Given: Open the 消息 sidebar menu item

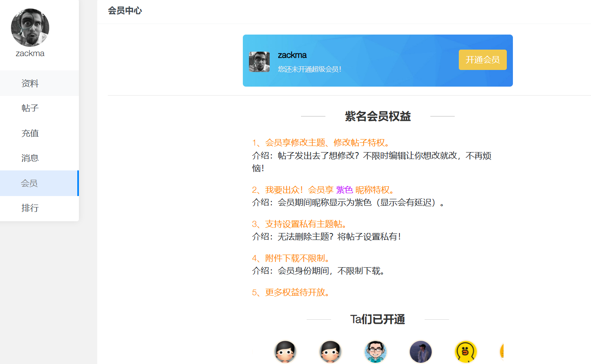Looking at the screenshot, I should tap(39, 158).
